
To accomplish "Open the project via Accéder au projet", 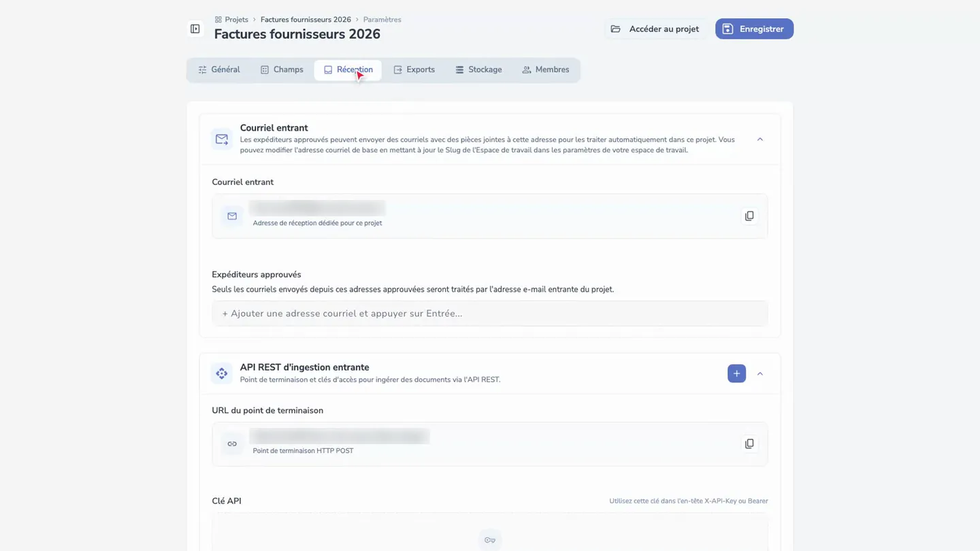I will 655,29.
